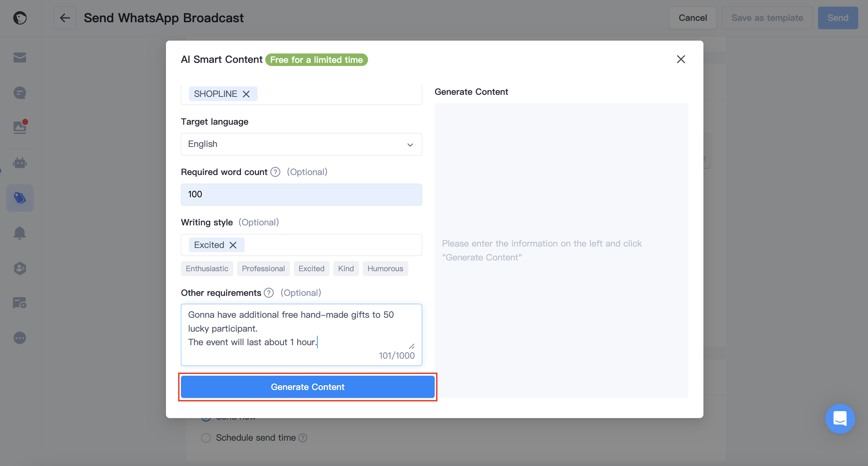The image size is (868, 466).
Task: Close the AI Smart Content dialog
Action: [681, 59]
